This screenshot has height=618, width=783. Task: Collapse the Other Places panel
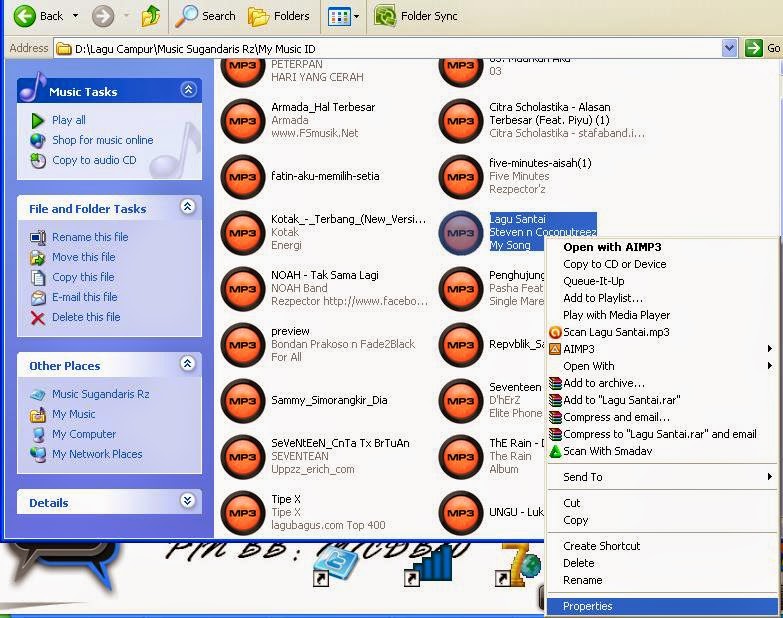click(x=188, y=363)
